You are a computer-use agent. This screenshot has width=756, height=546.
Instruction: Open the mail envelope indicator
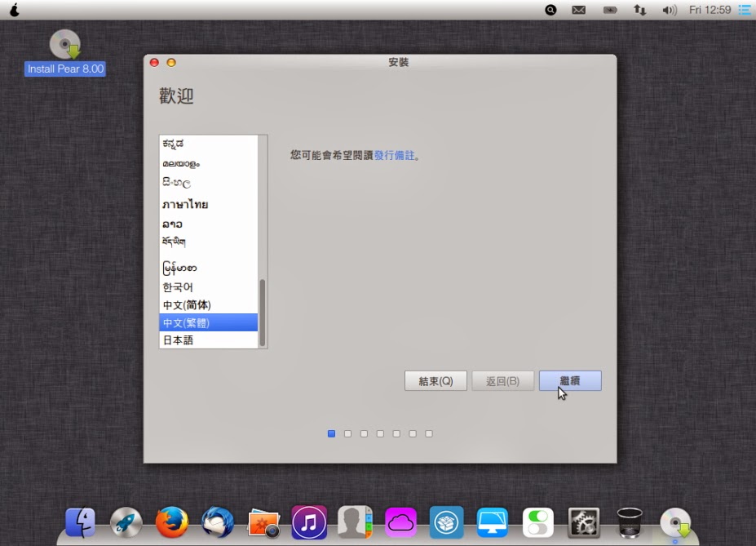click(578, 10)
